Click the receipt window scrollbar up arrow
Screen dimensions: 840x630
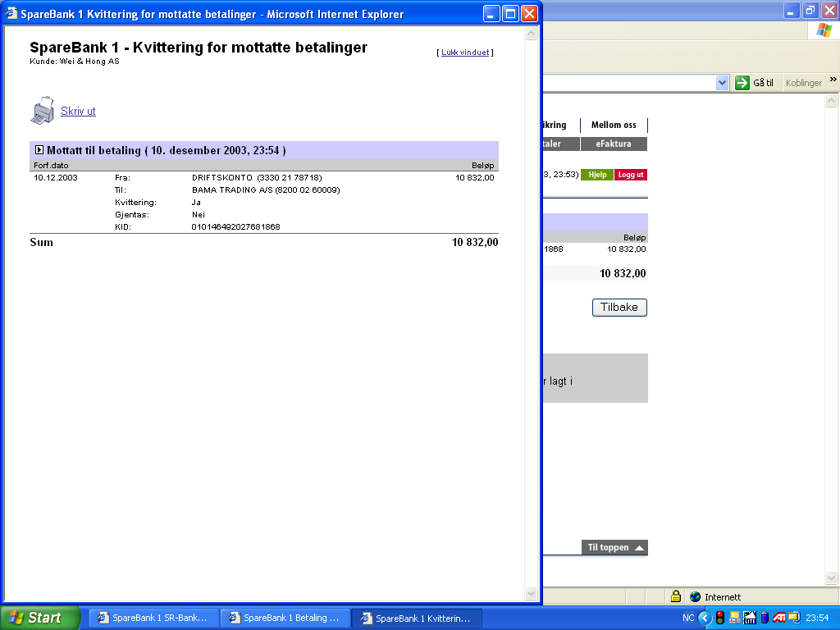point(531,34)
